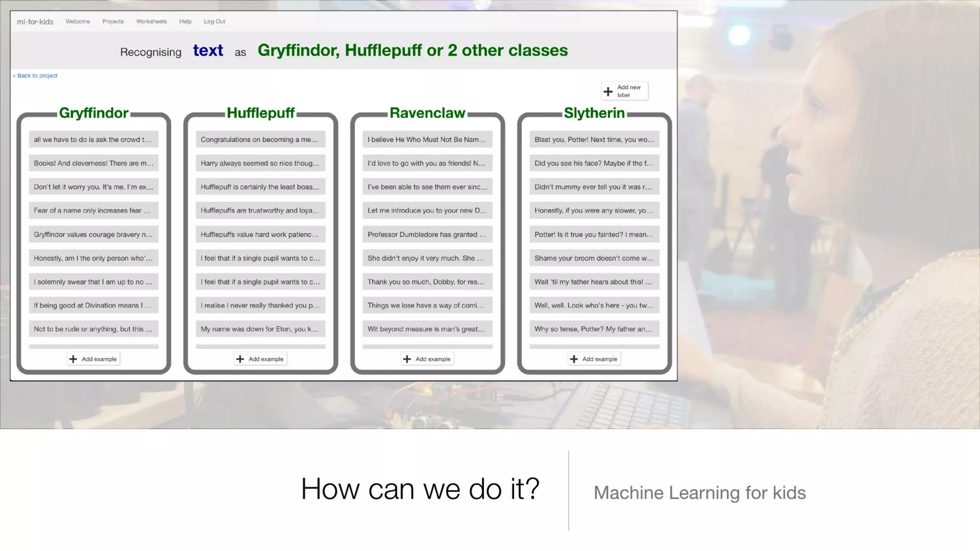This screenshot has width=980, height=551.
Task: Select 'Not to be rude or anything' example
Action: (x=94, y=329)
